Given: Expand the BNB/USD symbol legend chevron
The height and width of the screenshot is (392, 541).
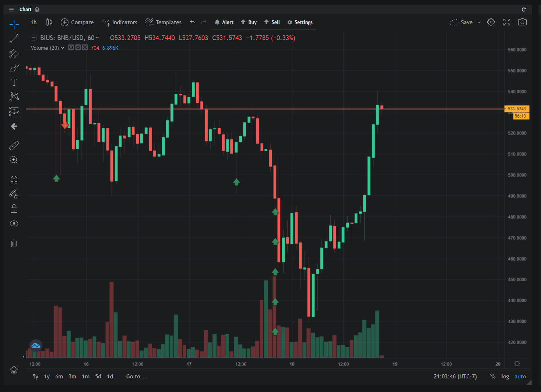Looking at the screenshot, I should pyautogui.click(x=98, y=38).
